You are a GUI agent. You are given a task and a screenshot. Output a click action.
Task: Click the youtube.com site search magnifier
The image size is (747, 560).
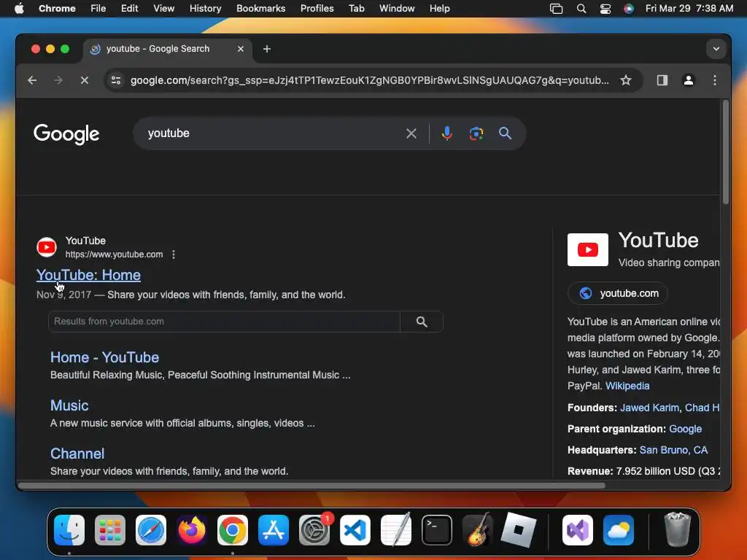coord(422,322)
